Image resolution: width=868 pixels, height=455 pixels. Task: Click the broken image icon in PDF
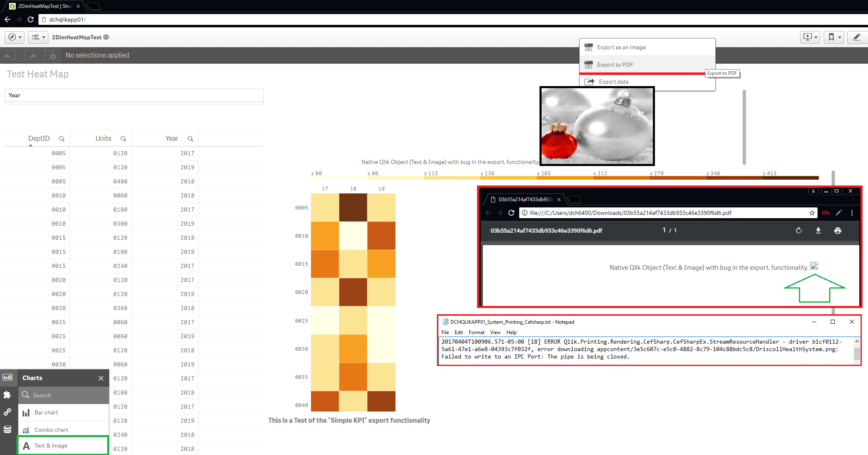click(814, 266)
